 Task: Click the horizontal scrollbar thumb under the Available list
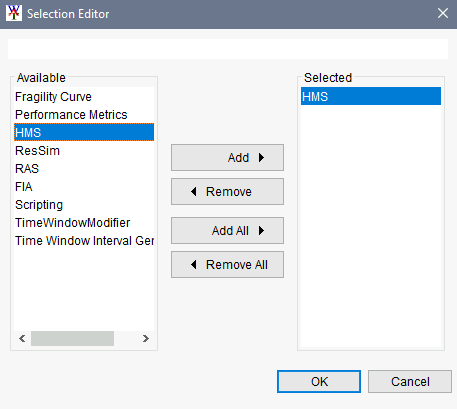(72, 339)
